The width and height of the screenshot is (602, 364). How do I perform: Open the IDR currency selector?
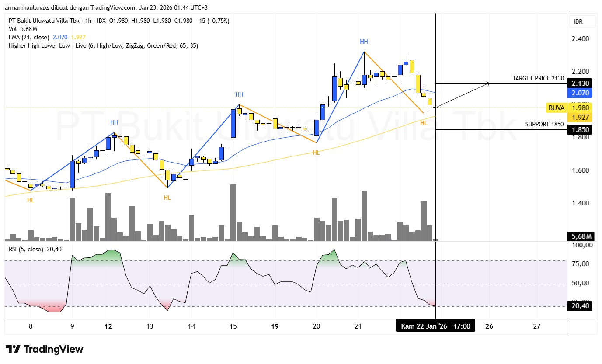583,22
